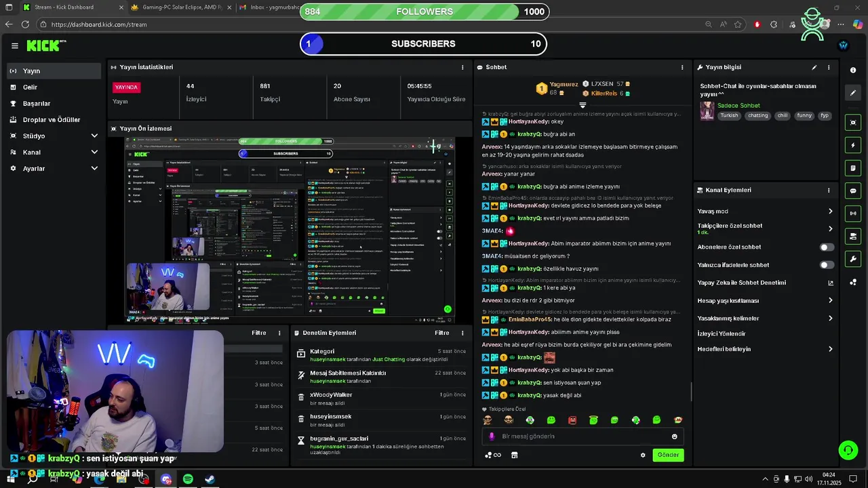Click the Turkish tag in stream info
Screen dimensions: 868x488
(729, 115)
